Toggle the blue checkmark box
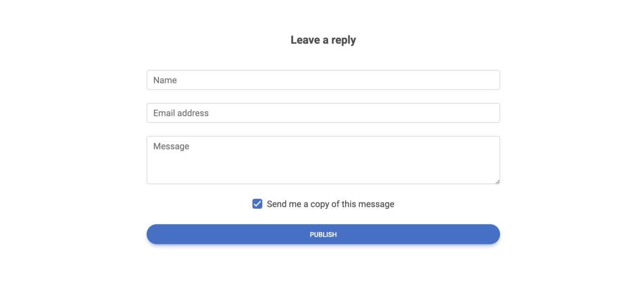The height and width of the screenshot is (282, 644). [257, 204]
